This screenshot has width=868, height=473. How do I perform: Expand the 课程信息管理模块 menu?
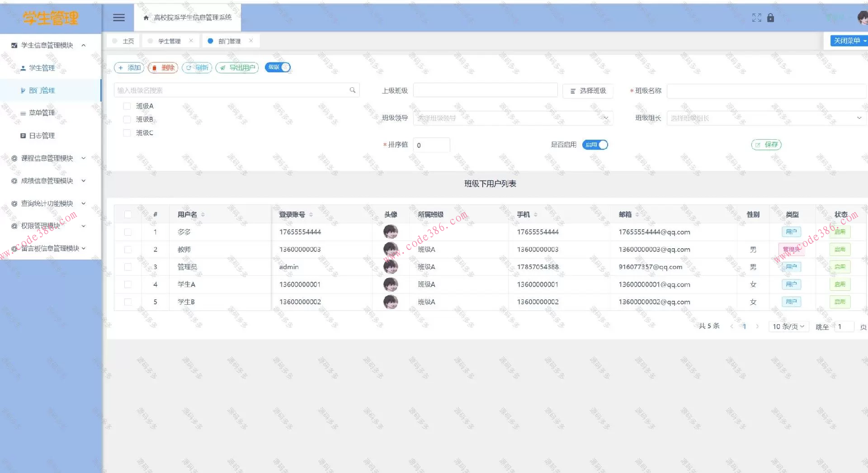[x=50, y=158]
